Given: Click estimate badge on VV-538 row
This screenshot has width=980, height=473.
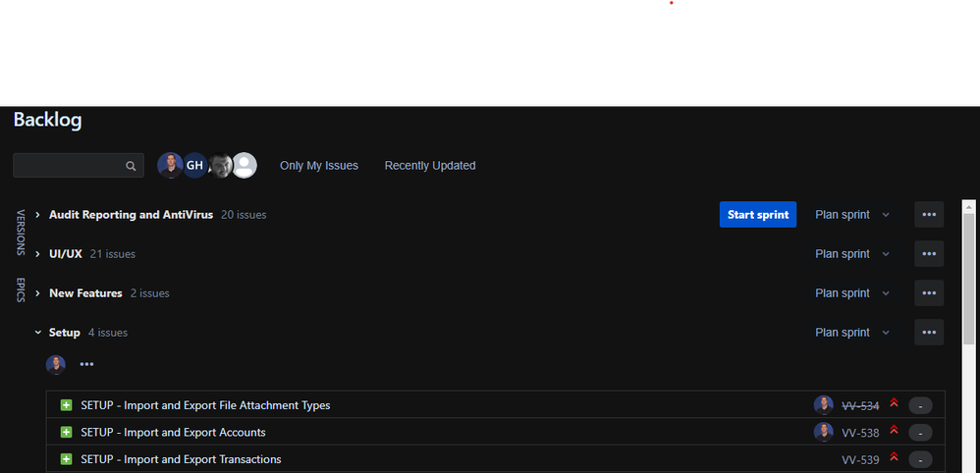Looking at the screenshot, I should coord(920,433).
